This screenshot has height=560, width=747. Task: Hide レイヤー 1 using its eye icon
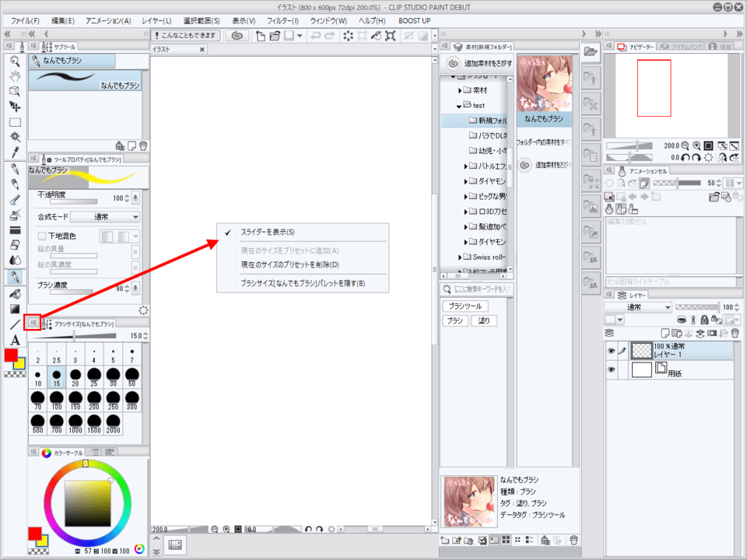pyautogui.click(x=611, y=352)
